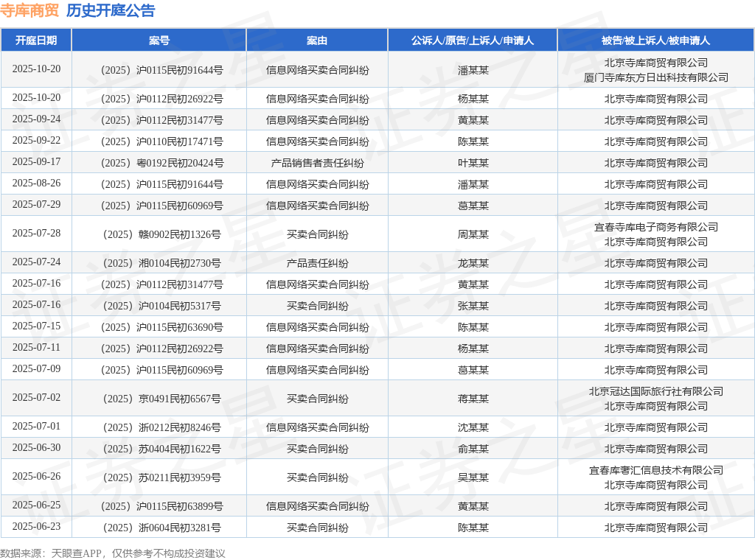Click plaintiff 龙某某
Viewport: 755px width, 560px height.
tap(473, 263)
